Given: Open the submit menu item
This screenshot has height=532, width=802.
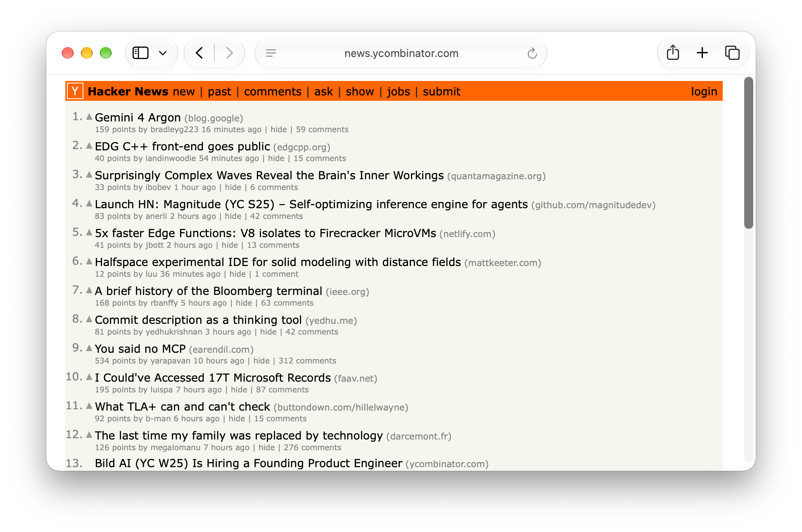Looking at the screenshot, I should [441, 92].
